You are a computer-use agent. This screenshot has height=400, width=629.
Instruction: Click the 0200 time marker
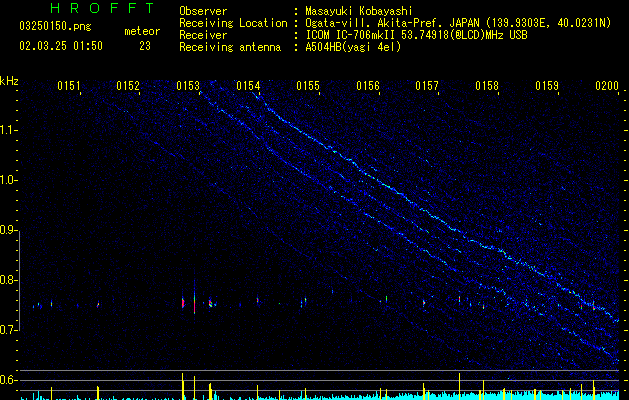tap(607, 86)
